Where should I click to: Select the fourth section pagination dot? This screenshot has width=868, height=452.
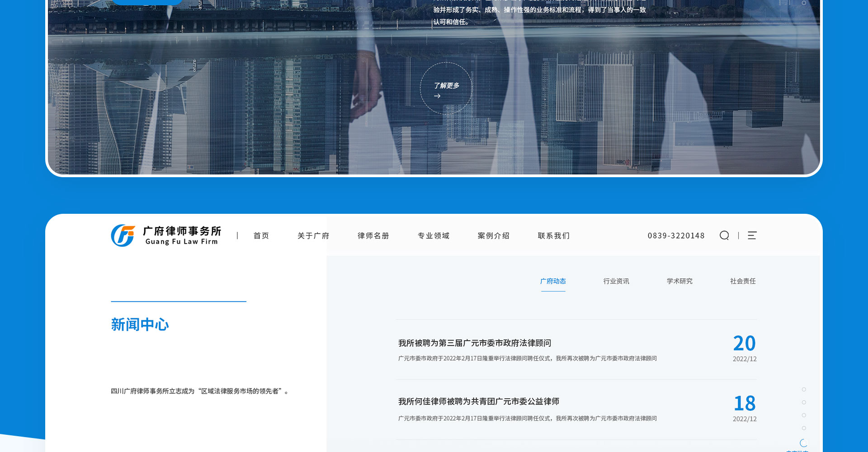pos(804,428)
